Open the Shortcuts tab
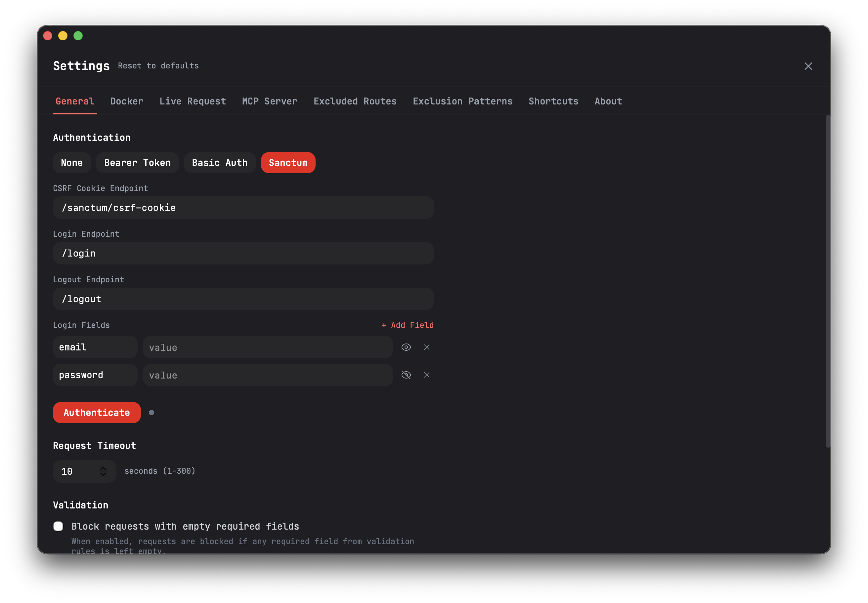868x603 pixels. pos(553,101)
